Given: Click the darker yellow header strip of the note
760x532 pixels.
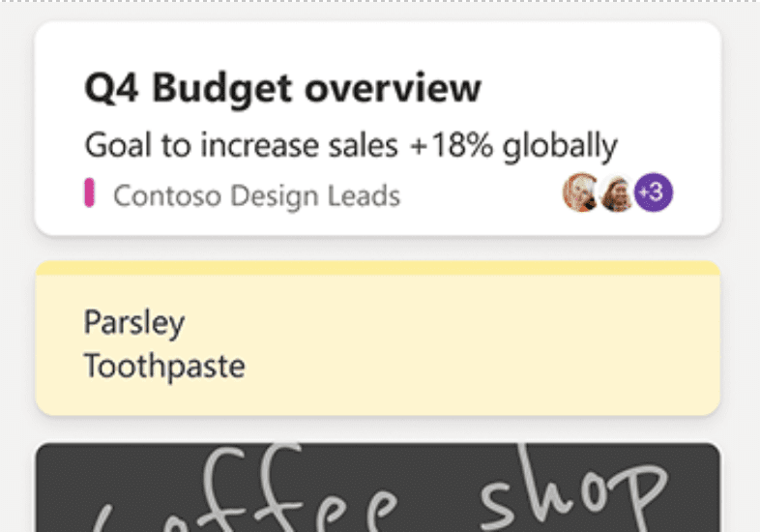Looking at the screenshot, I should pos(378,268).
